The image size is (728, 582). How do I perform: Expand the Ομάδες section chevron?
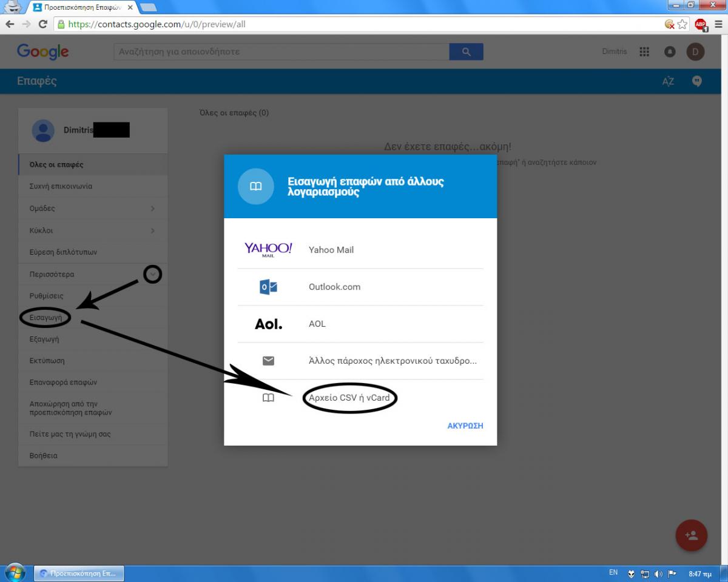(152, 209)
